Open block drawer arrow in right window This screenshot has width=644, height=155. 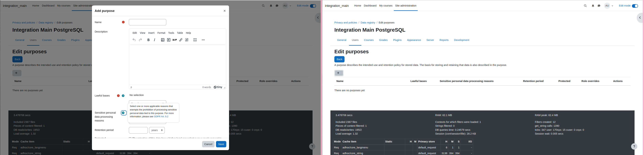point(640,18)
